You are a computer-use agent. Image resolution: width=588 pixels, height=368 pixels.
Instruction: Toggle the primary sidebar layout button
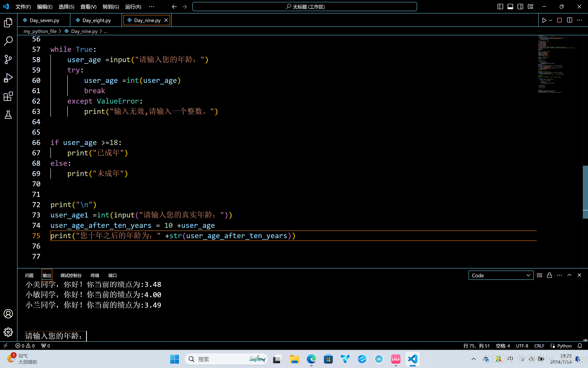[500, 7]
